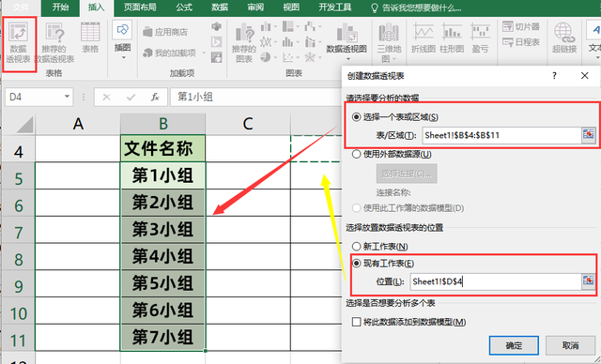
Task: Choose the 新工作表 radio option
Action: click(357, 246)
